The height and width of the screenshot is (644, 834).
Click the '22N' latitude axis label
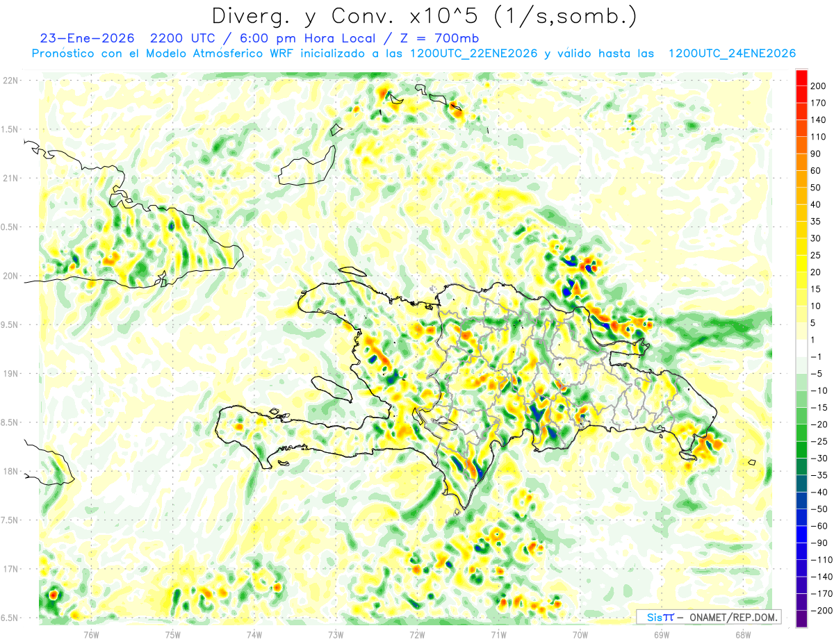pos(10,81)
